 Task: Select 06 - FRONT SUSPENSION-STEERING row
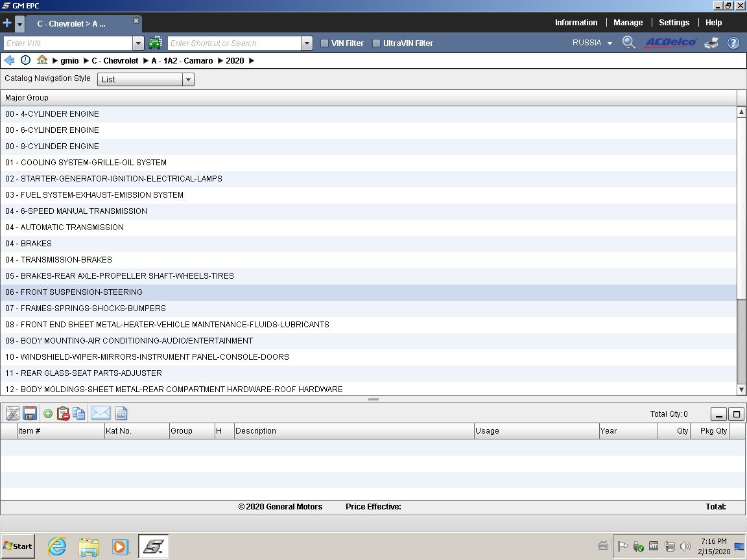pos(368,292)
